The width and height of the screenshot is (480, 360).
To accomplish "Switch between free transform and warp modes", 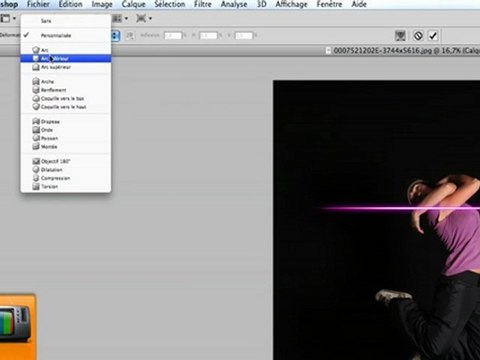I will point(400,35).
